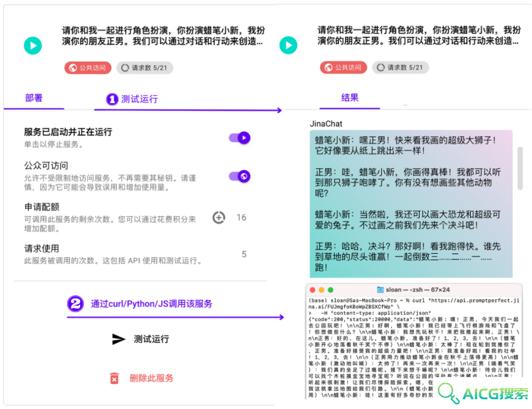This screenshot has height=409, width=532.
Task: Click right panel 请求数 5/21 badge
Action: click(x=400, y=67)
